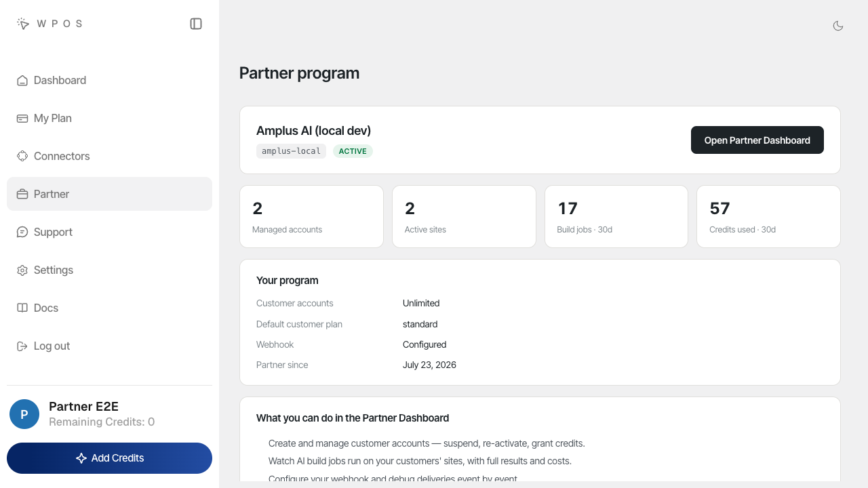Go to My Plan page

pos(109,118)
